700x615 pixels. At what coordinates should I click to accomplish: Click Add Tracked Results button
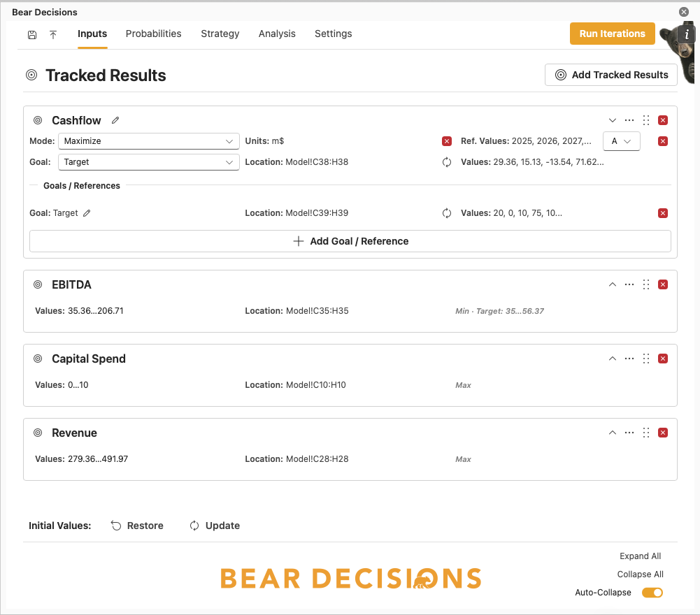610,75
